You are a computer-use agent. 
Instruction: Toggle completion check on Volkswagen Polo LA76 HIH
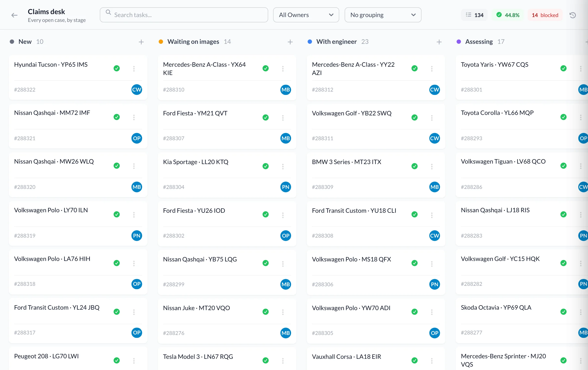click(x=117, y=263)
